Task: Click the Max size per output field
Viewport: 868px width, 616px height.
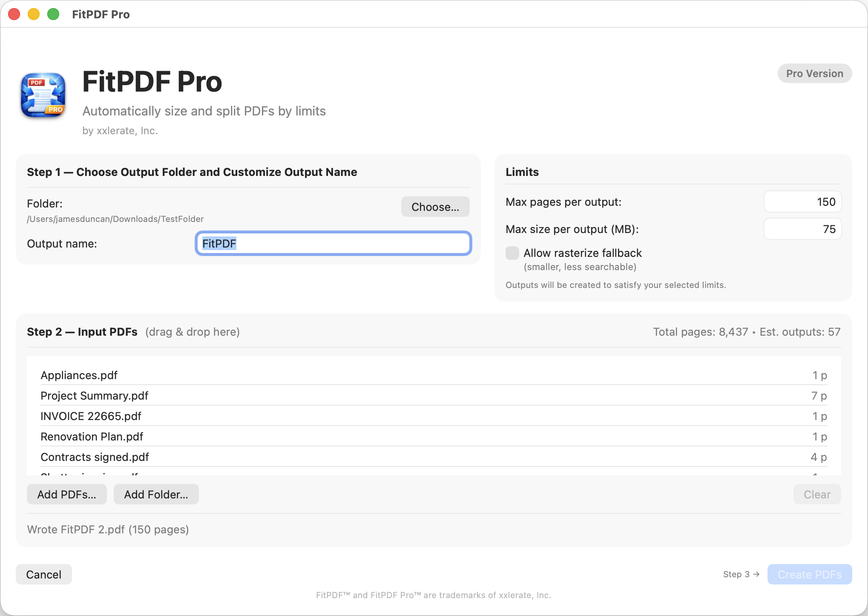Action: [802, 229]
